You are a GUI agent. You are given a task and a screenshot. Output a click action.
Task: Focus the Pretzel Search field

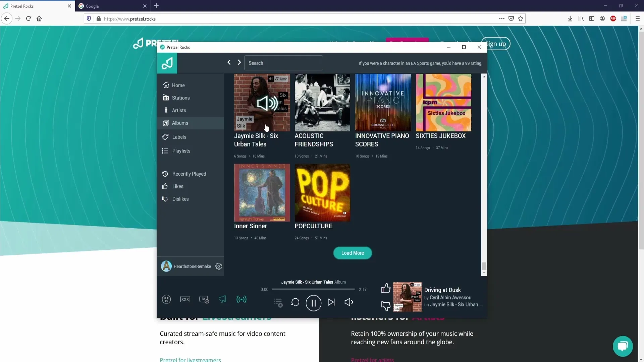(x=283, y=63)
